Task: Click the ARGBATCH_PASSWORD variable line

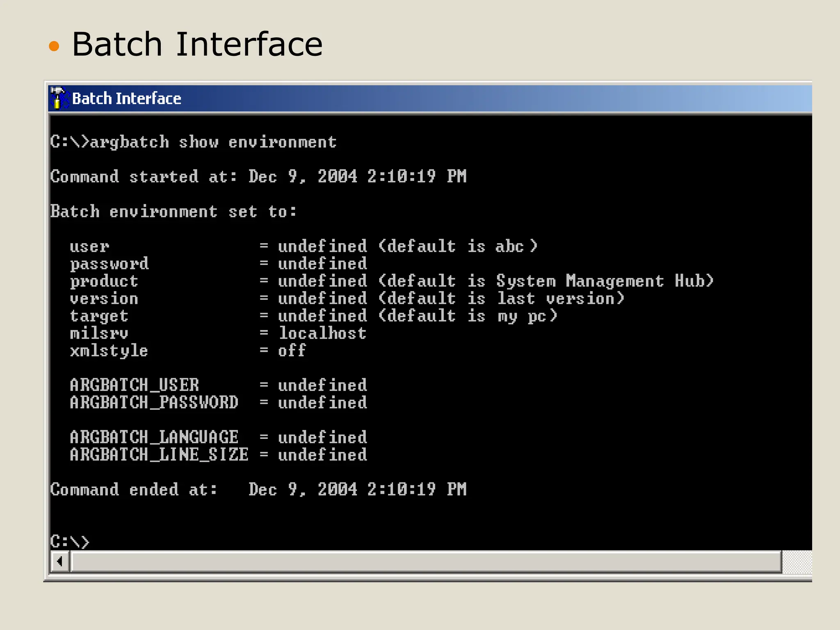Action: click(218, 402)
